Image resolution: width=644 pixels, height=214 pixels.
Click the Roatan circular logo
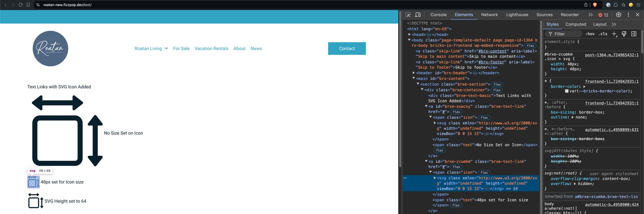pyautogui.click(x=50, y=48)
